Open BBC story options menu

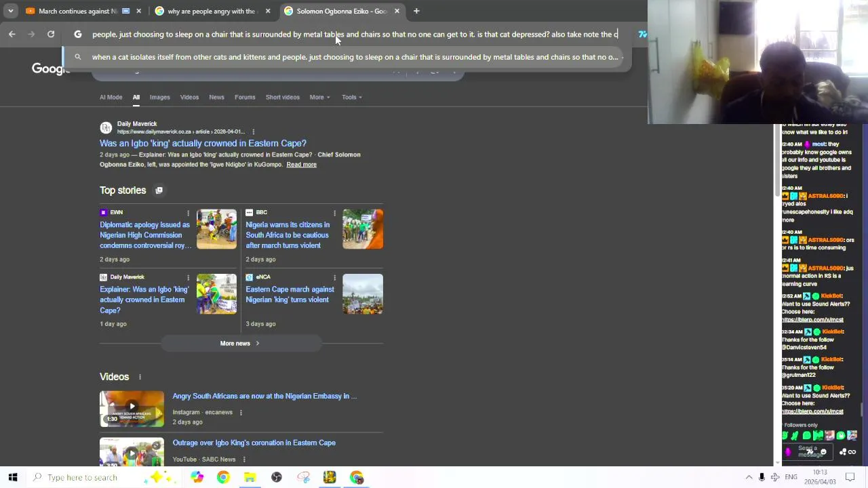click(334, 213)
